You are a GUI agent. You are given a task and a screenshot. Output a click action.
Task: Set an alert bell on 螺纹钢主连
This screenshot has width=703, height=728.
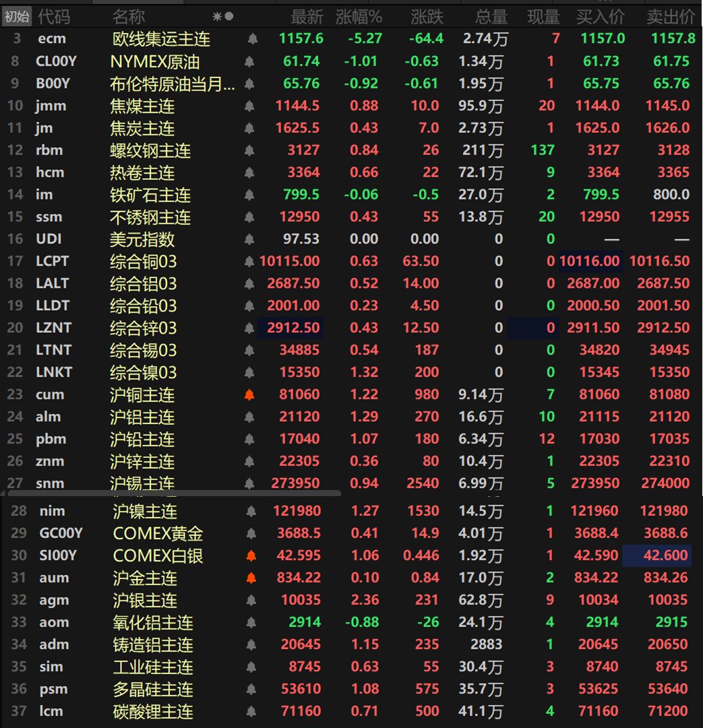point(249,150)
